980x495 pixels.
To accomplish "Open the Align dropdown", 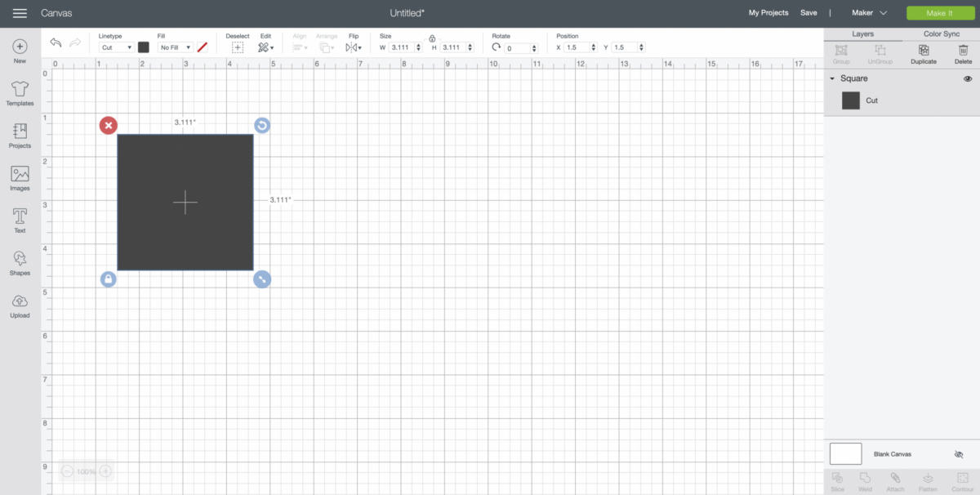I will click(300, 47).
